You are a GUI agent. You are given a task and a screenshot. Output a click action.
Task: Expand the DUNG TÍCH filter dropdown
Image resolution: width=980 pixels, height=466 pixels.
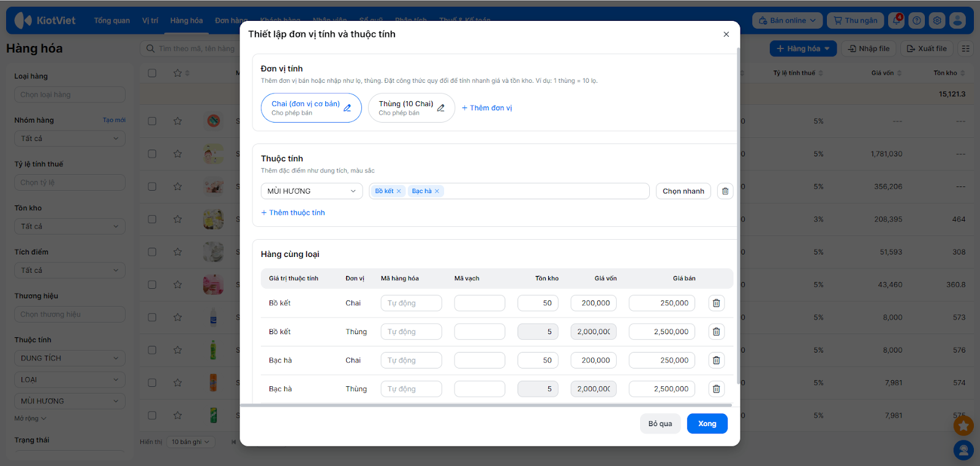point(69,358)
